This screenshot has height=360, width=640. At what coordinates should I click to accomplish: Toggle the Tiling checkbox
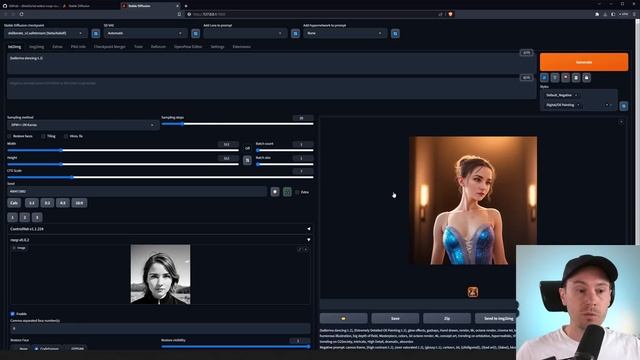[43, 136]
